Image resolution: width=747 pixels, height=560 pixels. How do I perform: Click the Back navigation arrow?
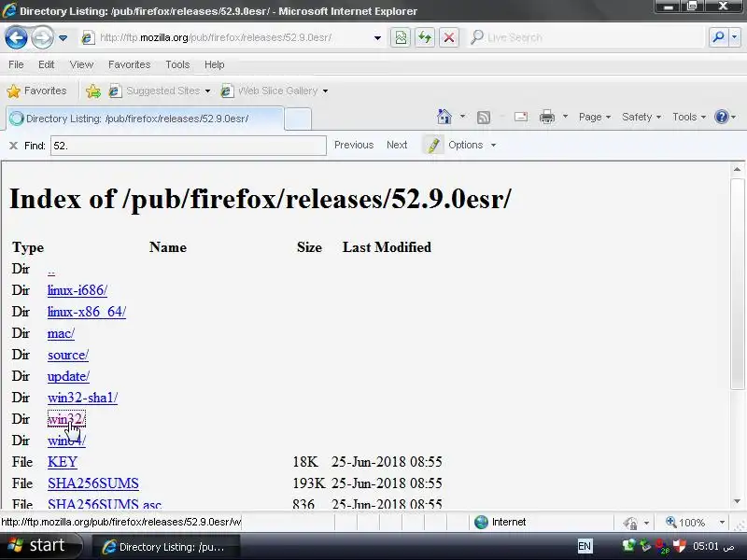pyautogui.click(x=16, y=37)
